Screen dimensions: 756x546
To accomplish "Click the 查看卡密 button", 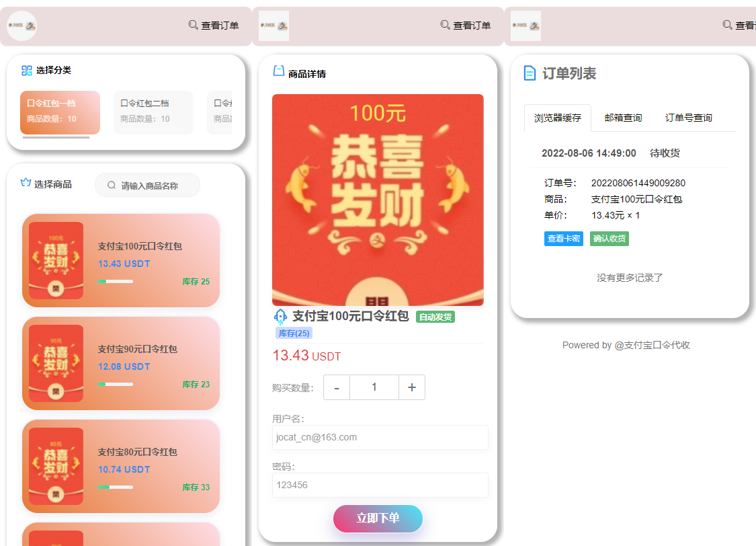I will tap(564, 238).
